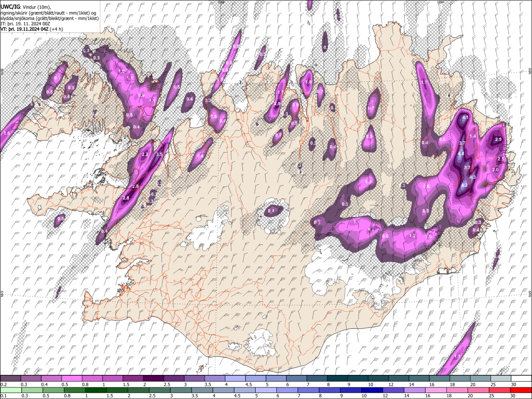Image resolution: width=532 pixels, height=399 pixels.
Task: Click the 1.2 snowfall value in southeast band
Action: (412, 236)
